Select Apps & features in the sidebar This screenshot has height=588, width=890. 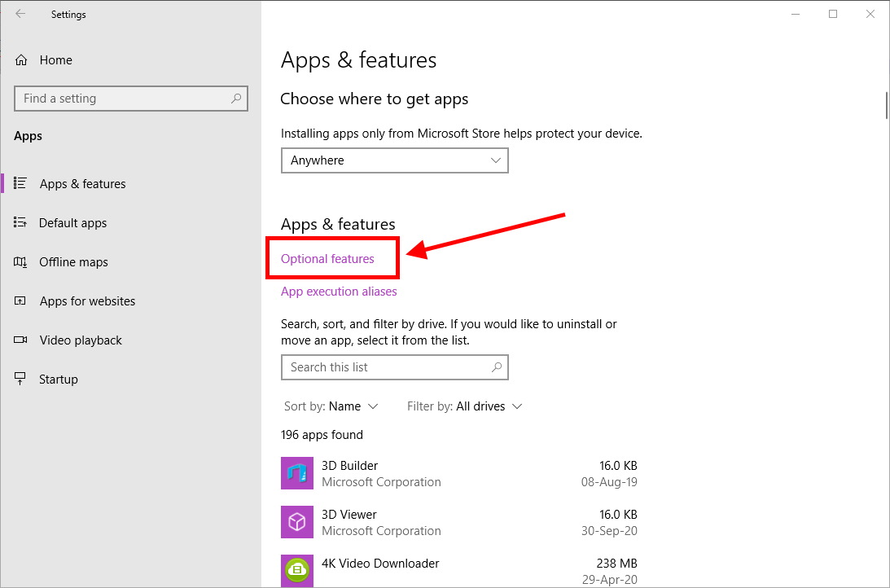click(82, 184)
